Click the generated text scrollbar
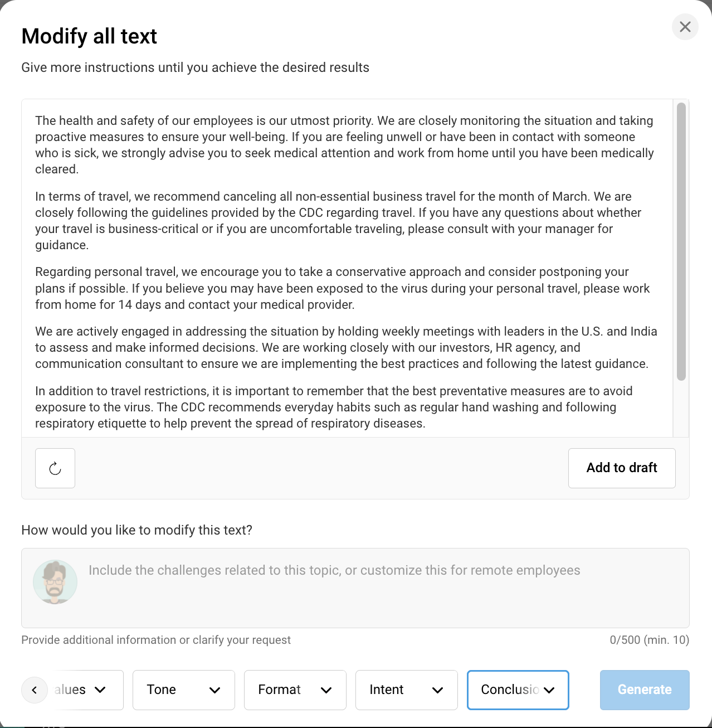This screenshot has width=712, height=728. pyautogui.click(x=680, y=240)
